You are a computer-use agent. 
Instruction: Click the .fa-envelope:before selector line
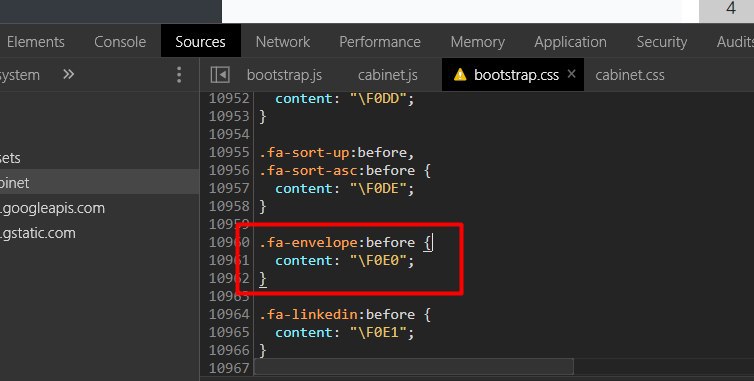click(x=346, y=242)
